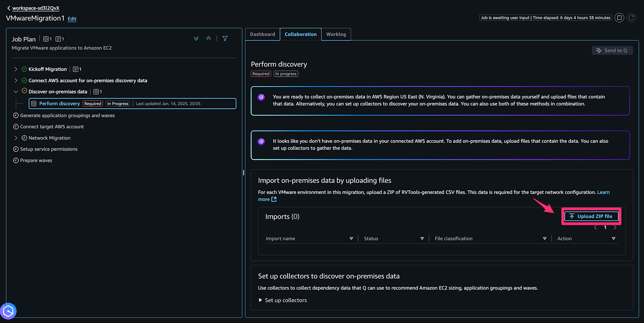Go to previous imports page
Image resolution: width=644 pixels, height=323 pixels.
tap(595, 228)
